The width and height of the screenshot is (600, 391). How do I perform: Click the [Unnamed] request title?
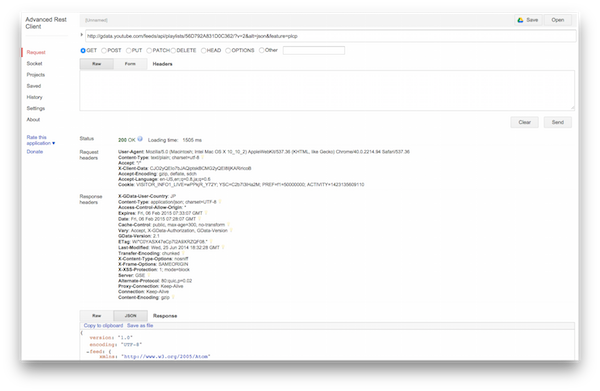click(x=96, y=20)
